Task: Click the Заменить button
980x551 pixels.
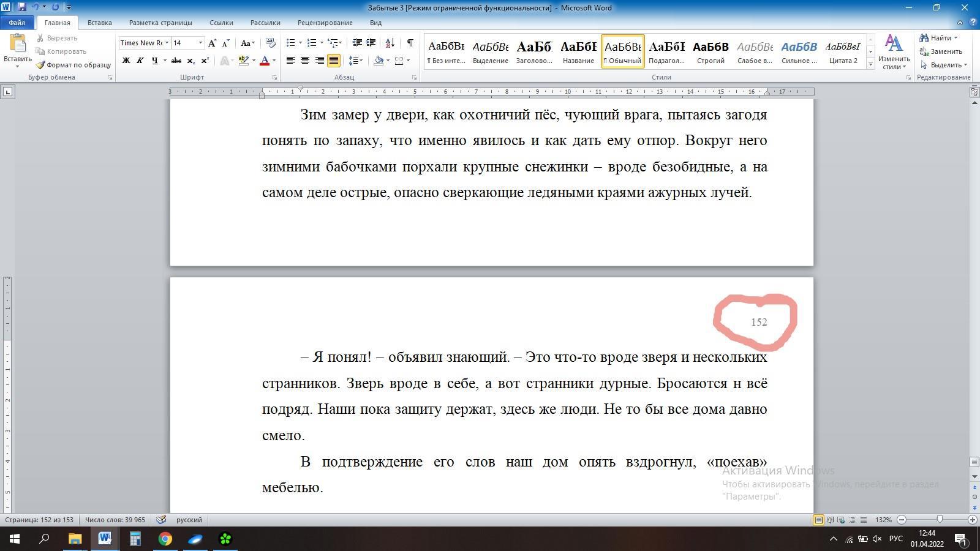Action: (941, 51)
